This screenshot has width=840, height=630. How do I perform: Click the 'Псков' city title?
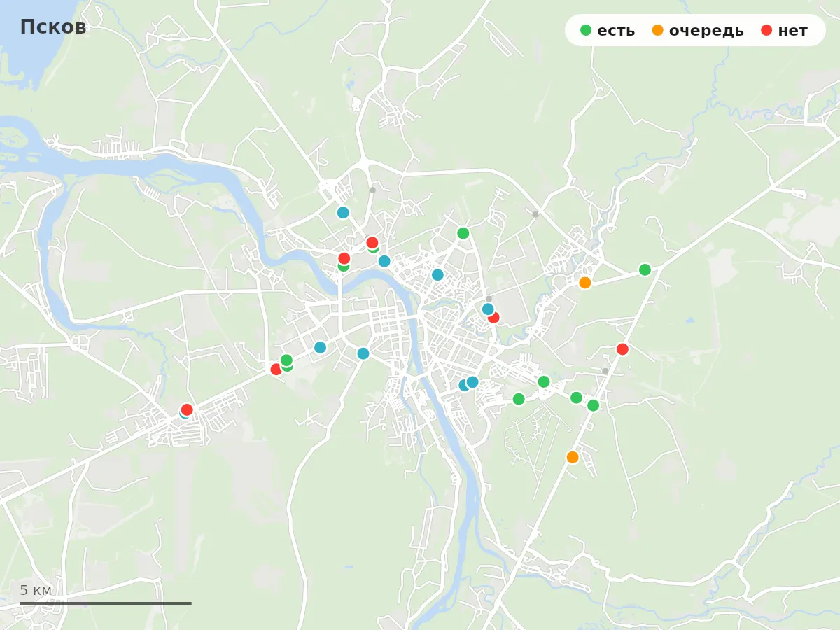pos(53,27)
